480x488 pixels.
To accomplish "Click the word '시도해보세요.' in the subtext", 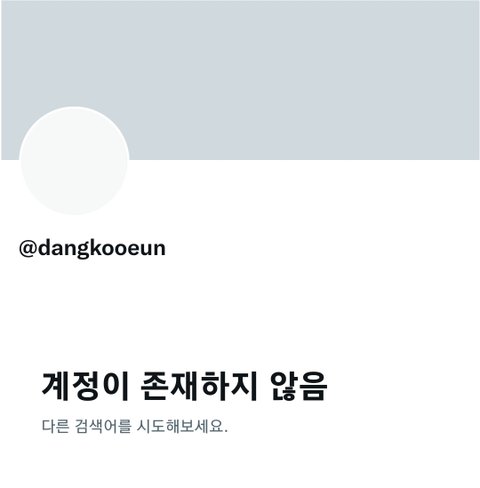I will pyautogui.click(x=182, y=426).
